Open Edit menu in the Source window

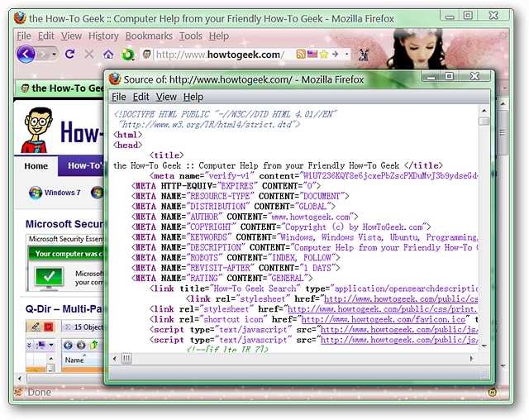point(141,97)
